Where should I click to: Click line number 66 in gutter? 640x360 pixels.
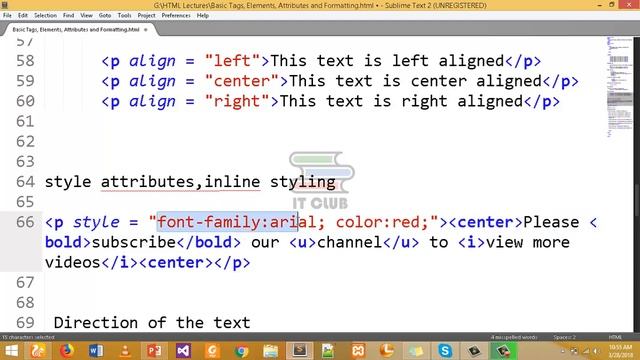[x=25, y=222]
